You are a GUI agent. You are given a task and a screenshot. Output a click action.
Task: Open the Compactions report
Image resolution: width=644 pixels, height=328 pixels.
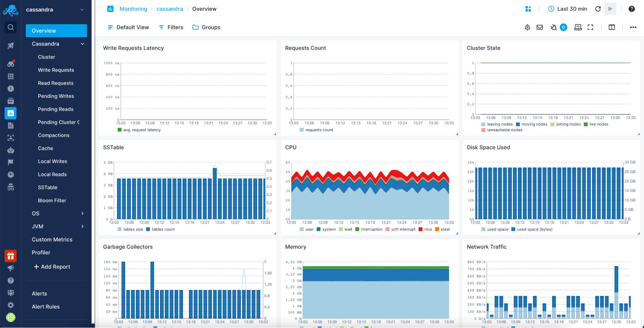[54, 135]
